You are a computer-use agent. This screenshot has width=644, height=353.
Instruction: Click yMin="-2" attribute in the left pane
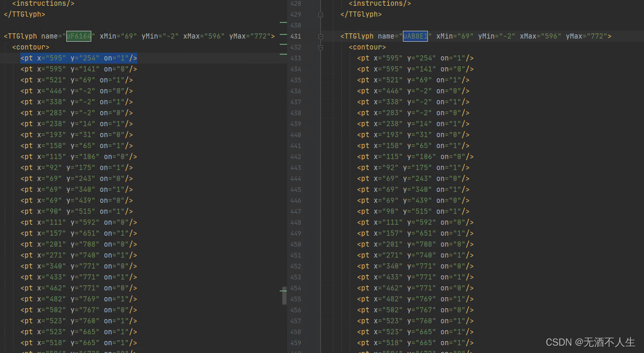tap(160, 36)
